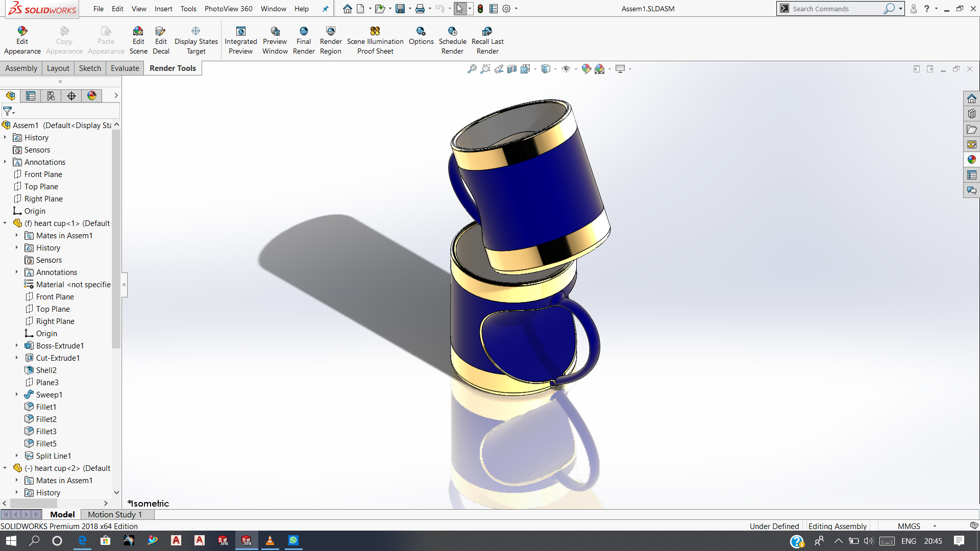Image resolution: width=980 pixels, height=551 pixels.
Task: Open the ConfigurationManager tab icon
Action: coord(51,95)
